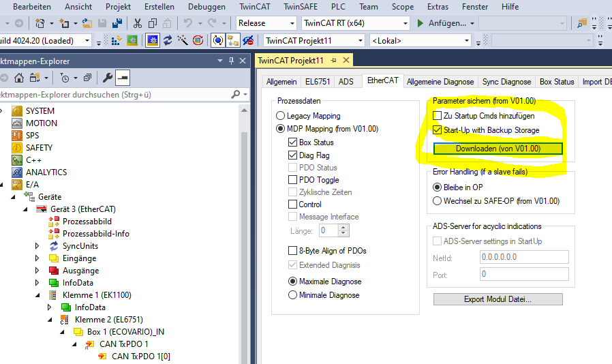This screenshot has height=364, width=612.
Task: Click the green Start play icon
Action: (x=420, y=23)
